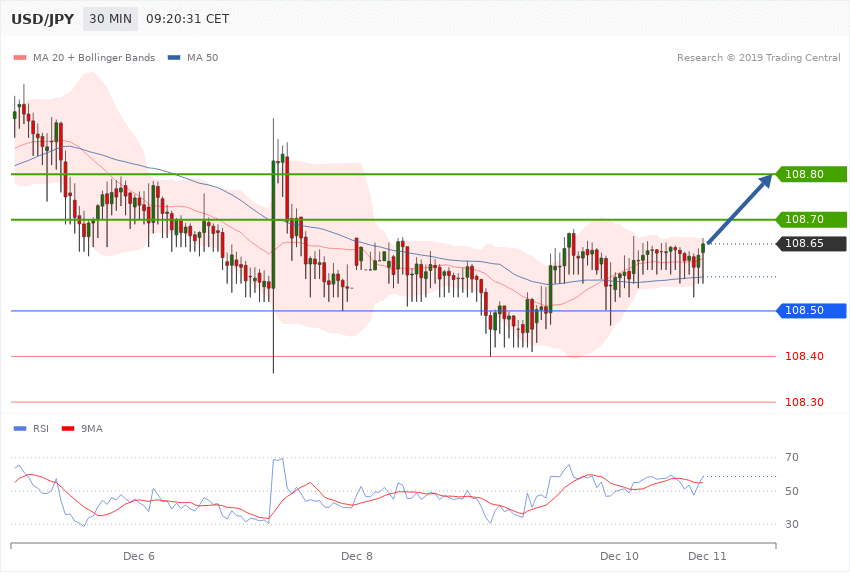Click the 108.50 blue pivot price tag
This screenshot has width=850, height=576.
[x=812, y=310]
